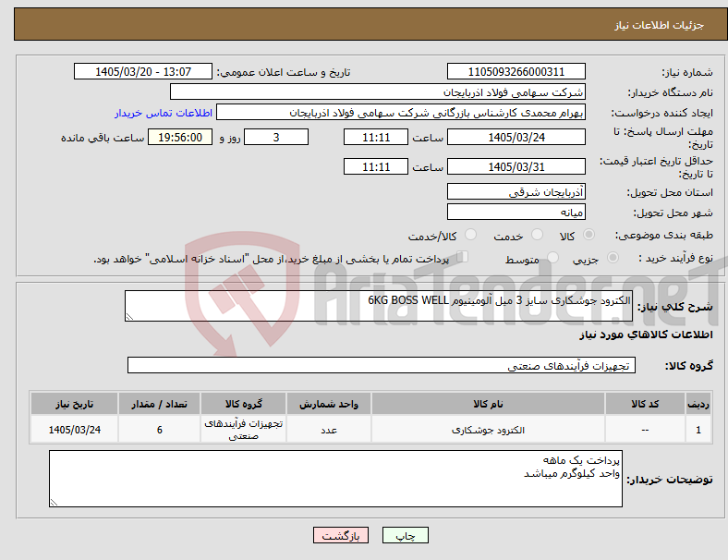
Task: Click the row number cell 1
Action: pos(698,430)
